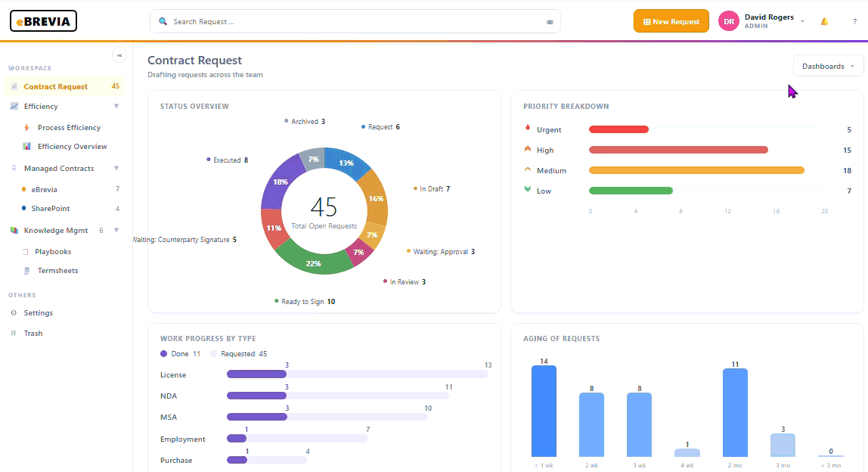
Task: Click the purple 18% donut segment
Action: (280, 181)
